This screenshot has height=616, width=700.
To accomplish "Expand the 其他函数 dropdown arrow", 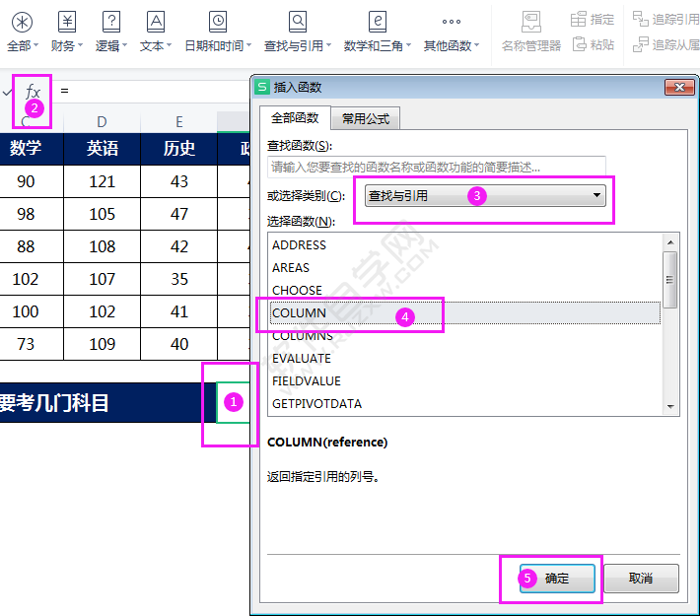I will [477, 45].
